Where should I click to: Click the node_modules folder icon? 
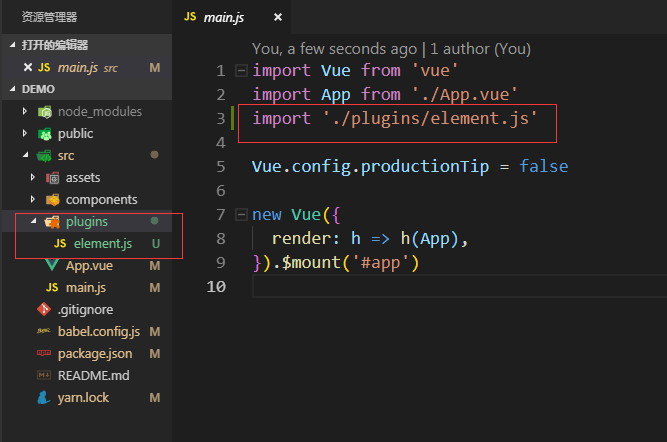44,111
